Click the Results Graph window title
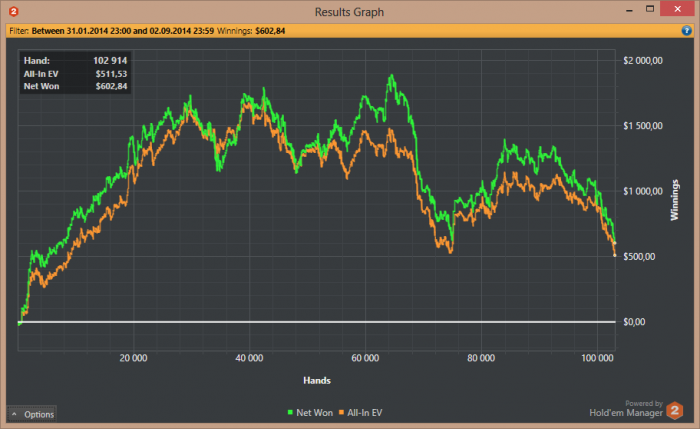This screenshot has height=429, width=700. [349, 12]
